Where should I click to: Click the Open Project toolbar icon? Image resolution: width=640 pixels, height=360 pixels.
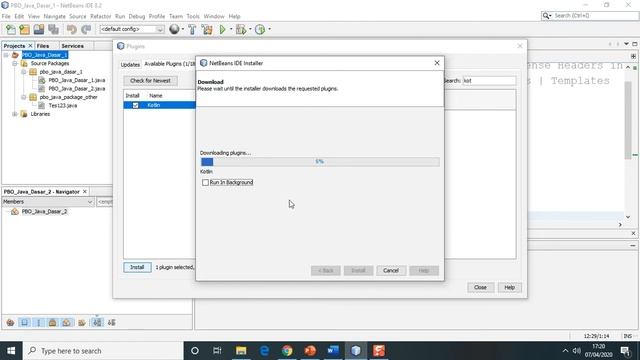point(39,29)
